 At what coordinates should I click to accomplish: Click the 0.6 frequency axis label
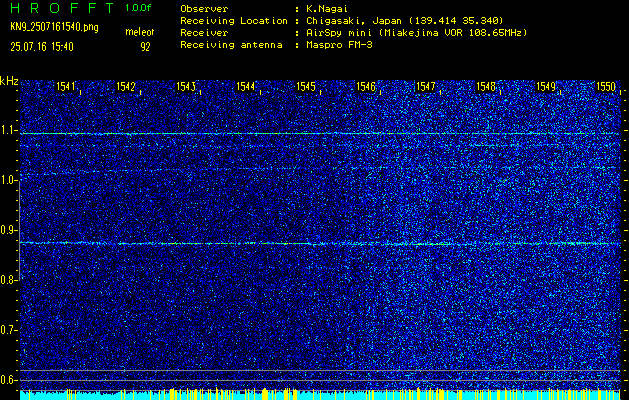click(x=7, y=380)
